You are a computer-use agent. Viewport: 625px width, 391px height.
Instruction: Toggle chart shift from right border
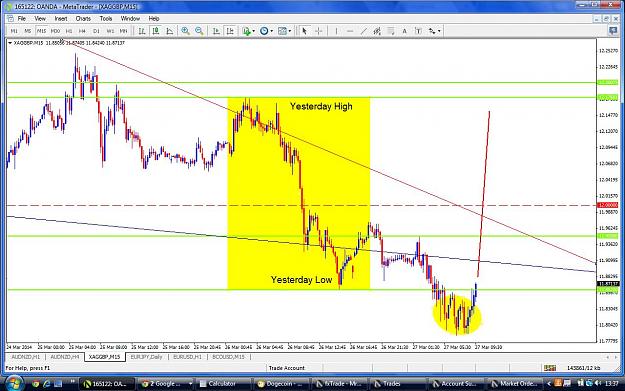[x=230, y=31]
